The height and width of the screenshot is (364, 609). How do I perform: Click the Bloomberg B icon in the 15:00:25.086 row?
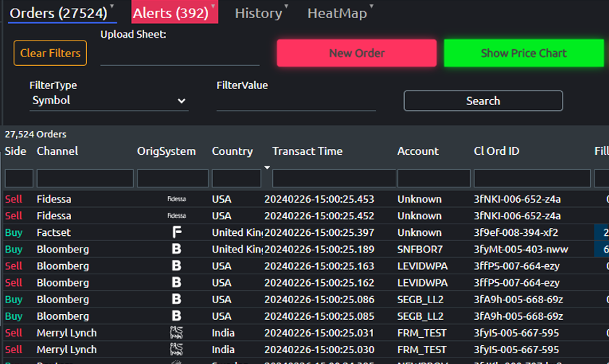click(177, 299)
